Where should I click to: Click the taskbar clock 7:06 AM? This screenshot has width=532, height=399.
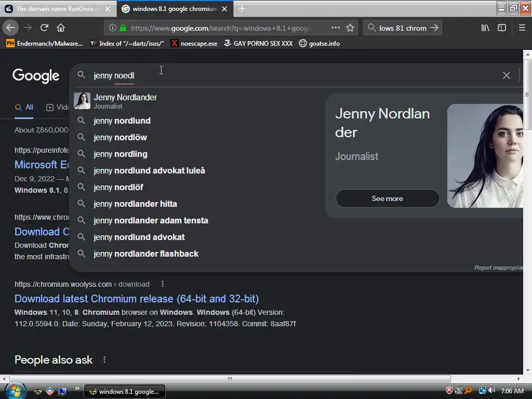pyautogui.click(x=512, y=391)
